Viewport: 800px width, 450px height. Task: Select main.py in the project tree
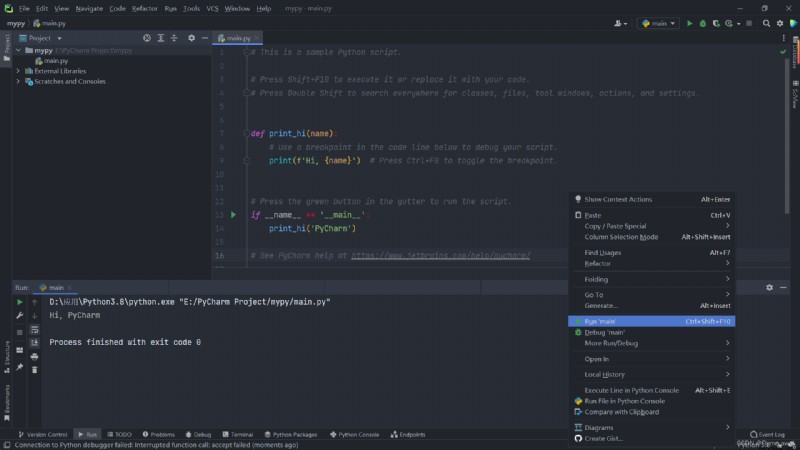click(51, 61)
